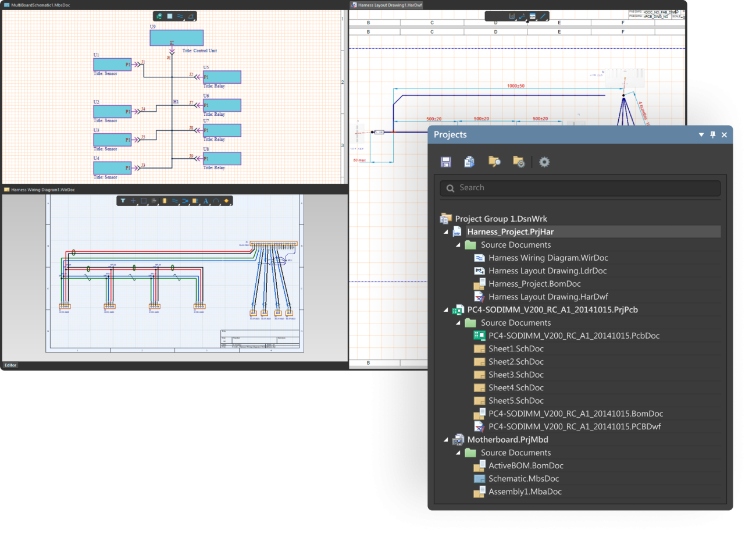Open the folder search icon in Projects toolbar
Image resolution: width=756 pixels, height=541 pixels.
pyautogui.click(x=494, y=162)
